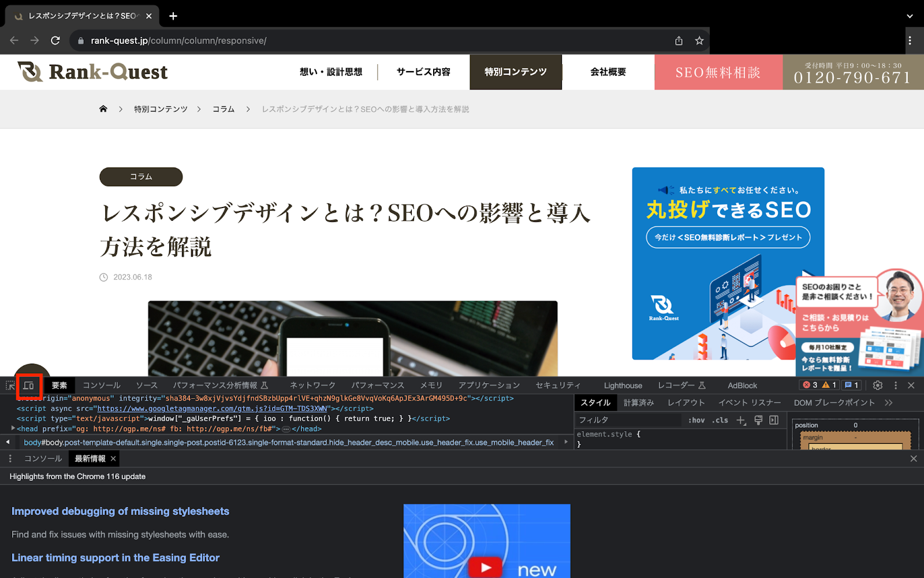Click the 丸投げできるSEO banner ad
The height and width of the screenshot is (578, 924).
click(x=728, y=263)
